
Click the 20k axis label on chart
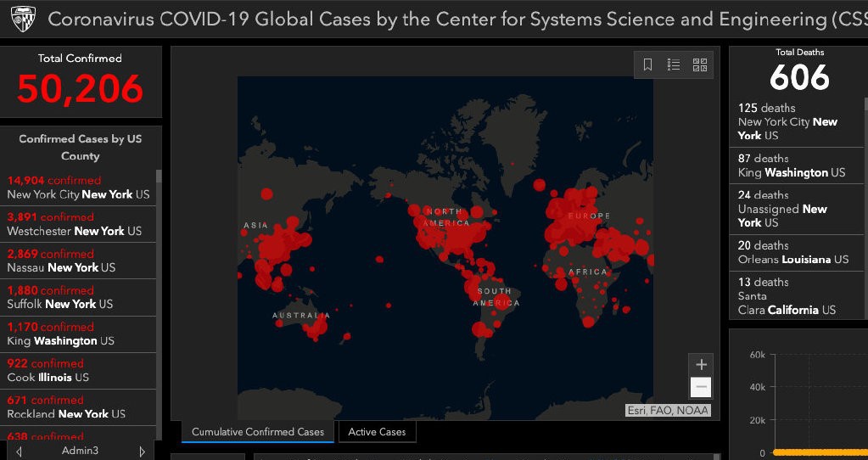coord(758,420)
